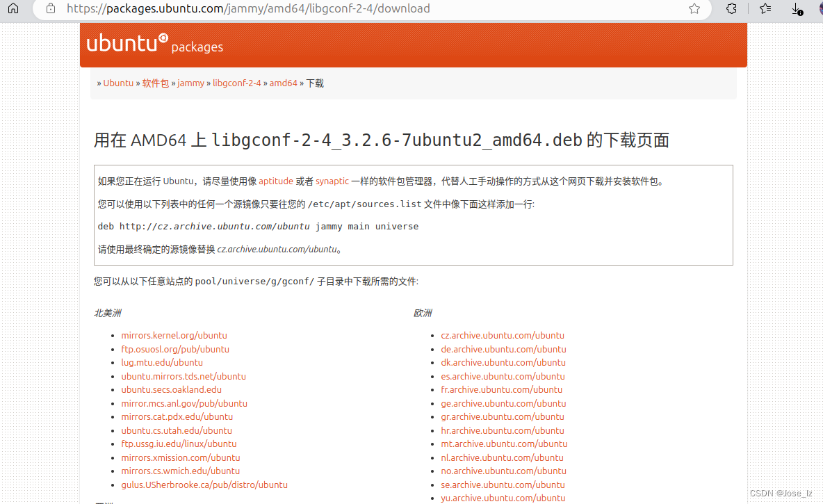The image size is (823, 504).
Task: Download from mirrors.cs.wmich.edu/ubuntu
Action: 181,471
